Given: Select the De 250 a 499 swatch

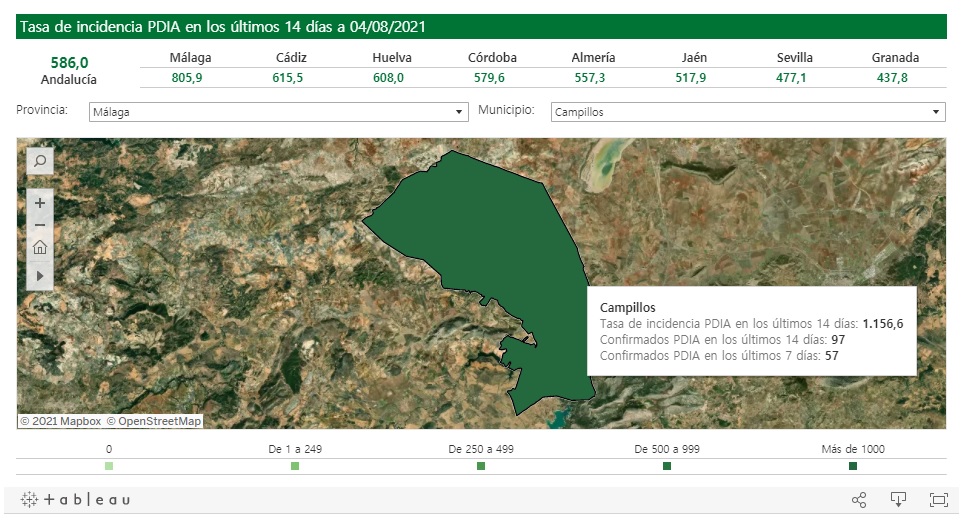Looking at the screenshot, I should [x=481, y=466].
